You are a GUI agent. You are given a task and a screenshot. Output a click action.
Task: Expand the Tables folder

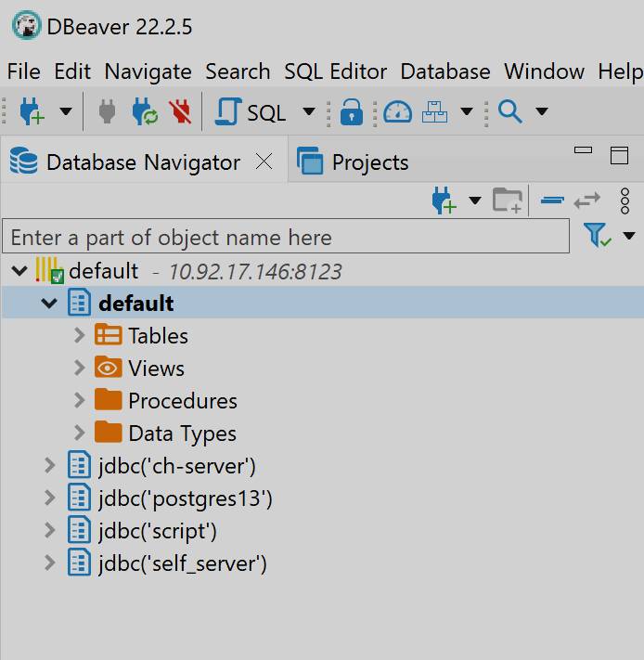click(80, 335)
